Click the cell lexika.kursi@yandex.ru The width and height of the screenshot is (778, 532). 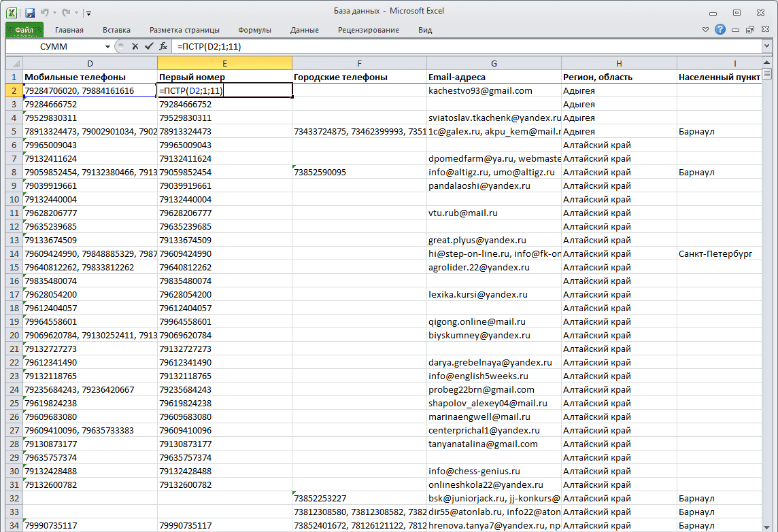click(x=494, y=294)
